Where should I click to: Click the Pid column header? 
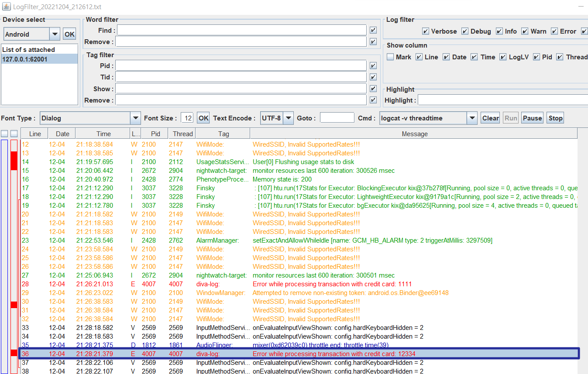[x=155, y=134]
